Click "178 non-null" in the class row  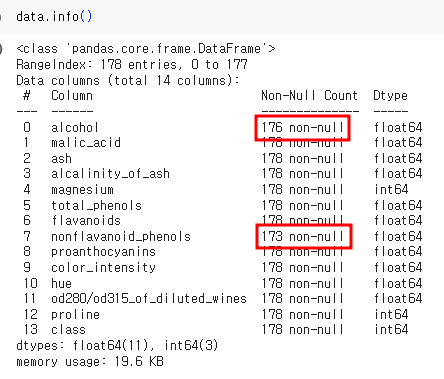point(302,330)
